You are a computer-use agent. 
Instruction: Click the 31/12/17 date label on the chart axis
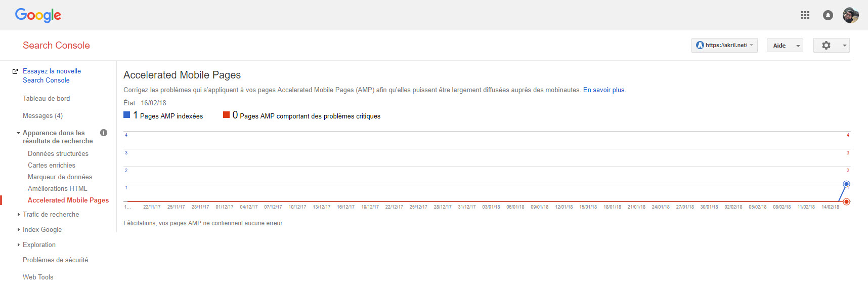(x=467, y=207)
